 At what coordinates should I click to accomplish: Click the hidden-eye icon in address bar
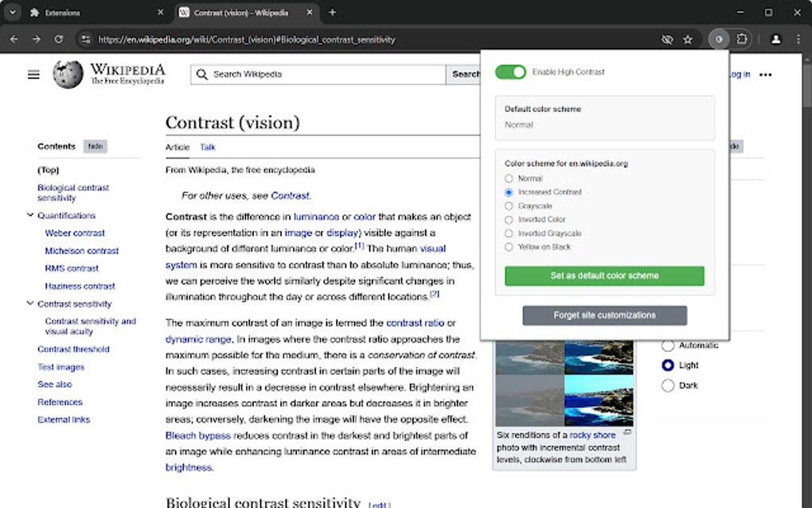pos(667,38)
